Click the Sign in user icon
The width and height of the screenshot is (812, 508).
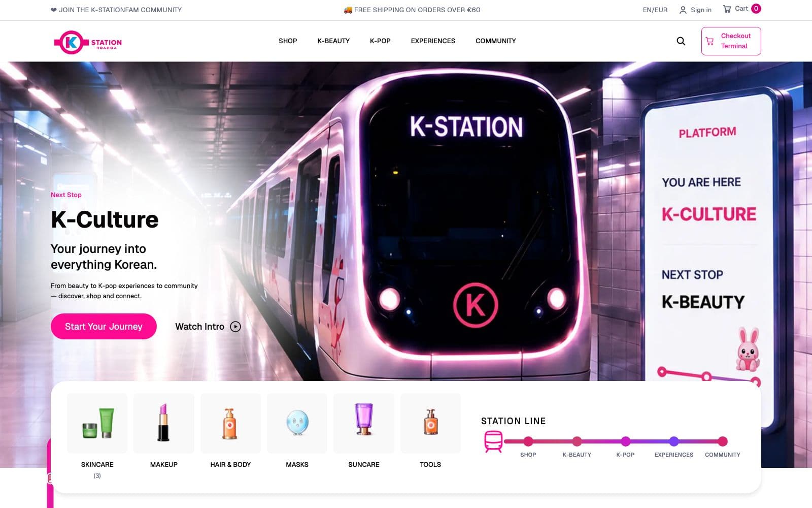pyautogui.click(x=683, y=10)
